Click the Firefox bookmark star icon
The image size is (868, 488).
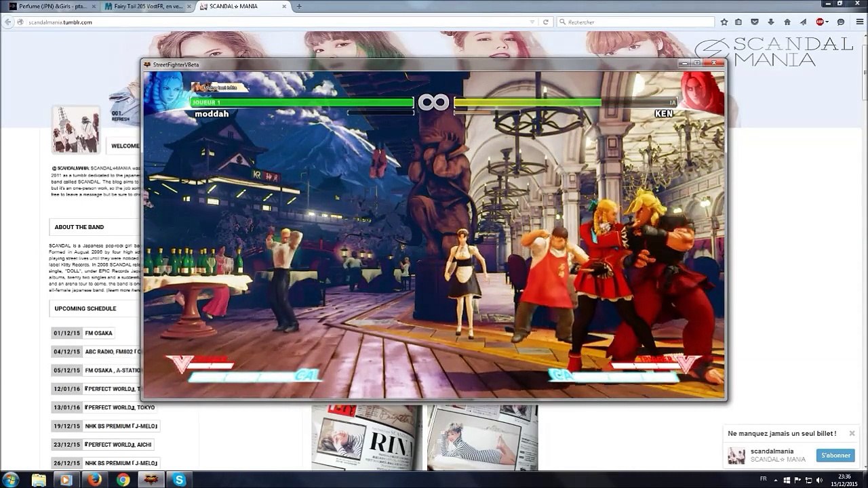(724, 22)
